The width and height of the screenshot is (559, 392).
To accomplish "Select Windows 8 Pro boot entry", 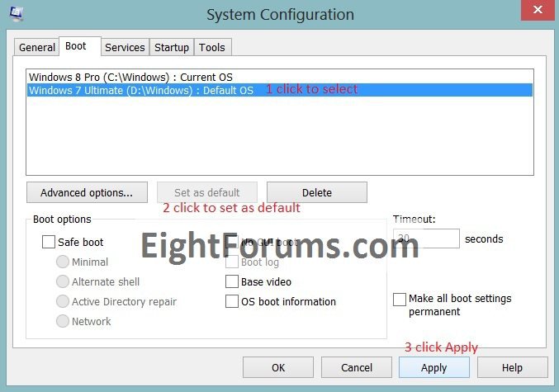I will tap(280, 77).
